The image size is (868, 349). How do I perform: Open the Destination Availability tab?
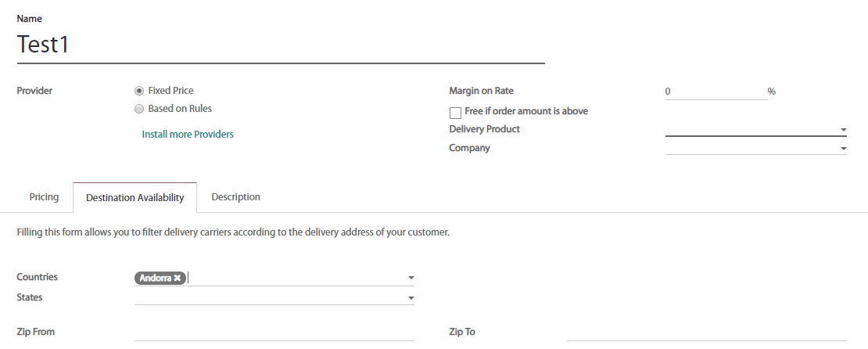point(135,198)
